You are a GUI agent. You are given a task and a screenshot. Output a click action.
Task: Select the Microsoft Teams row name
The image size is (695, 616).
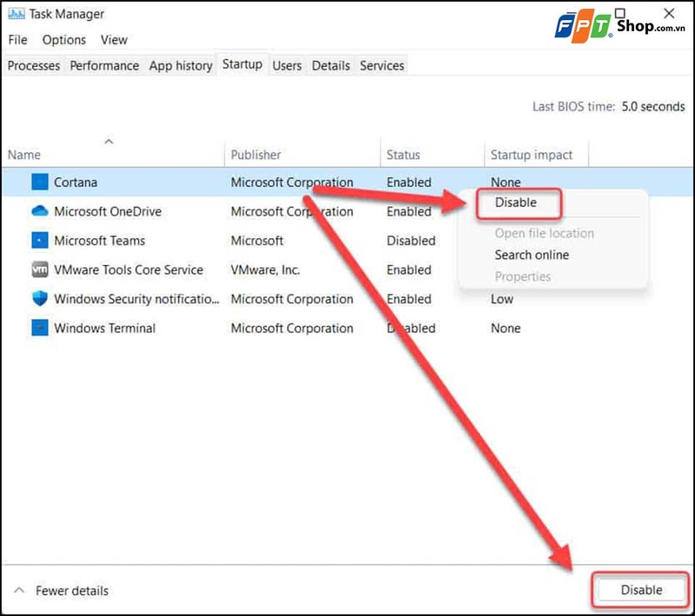(99, 241)
